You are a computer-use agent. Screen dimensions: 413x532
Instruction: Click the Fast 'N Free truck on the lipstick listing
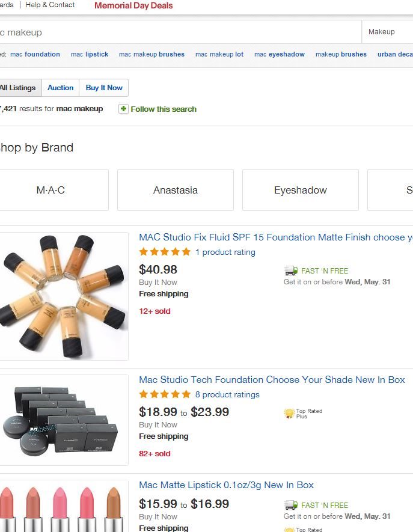click(x=291, y=505)
